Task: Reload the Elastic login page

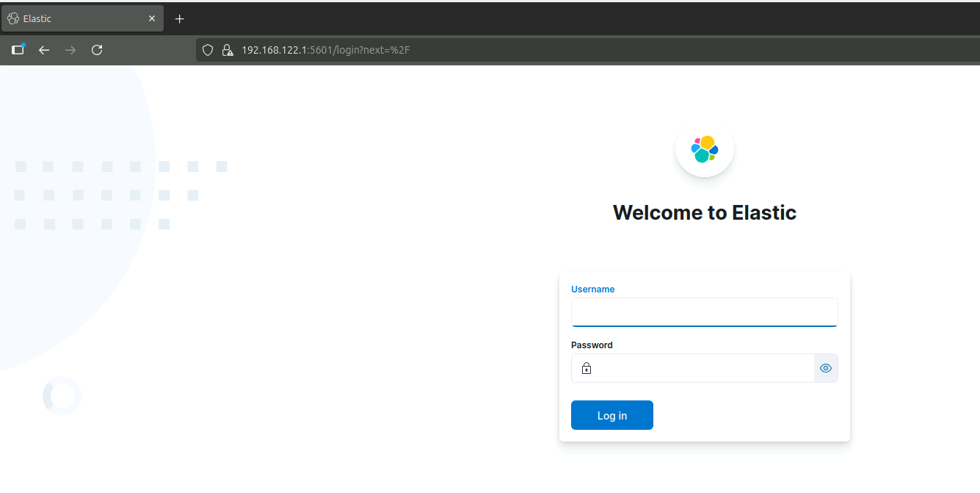Action: point(97,50)
